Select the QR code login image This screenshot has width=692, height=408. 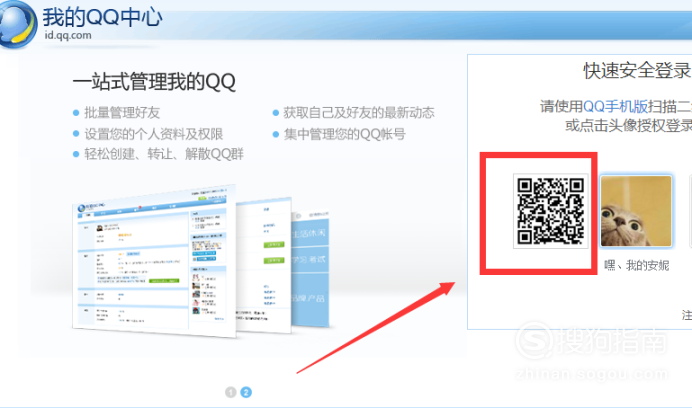pyautogui.click(x=550, y=211)
